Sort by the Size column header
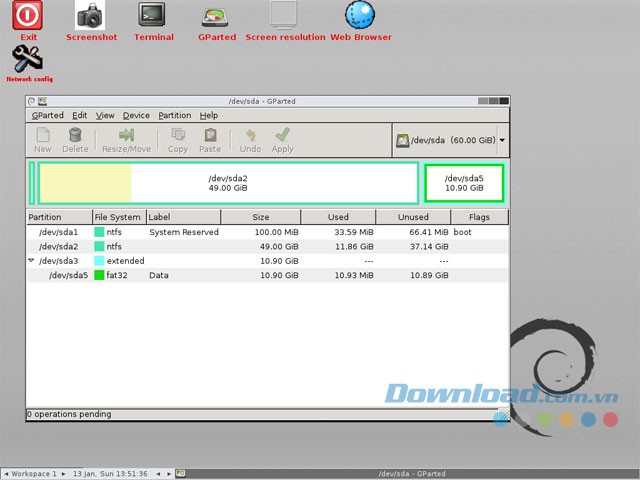The width and height of the screenshot is (640, 480). [260, 217]
